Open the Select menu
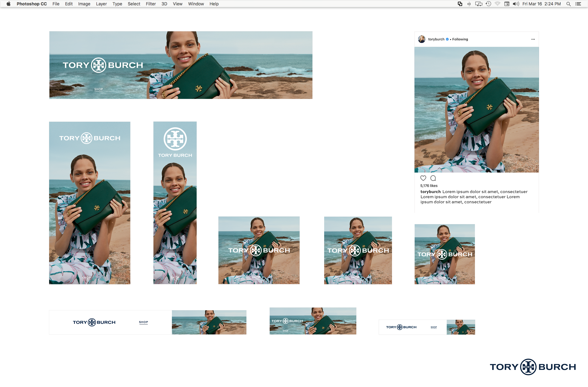The image size is (588, 387). [x=134, y=4]
